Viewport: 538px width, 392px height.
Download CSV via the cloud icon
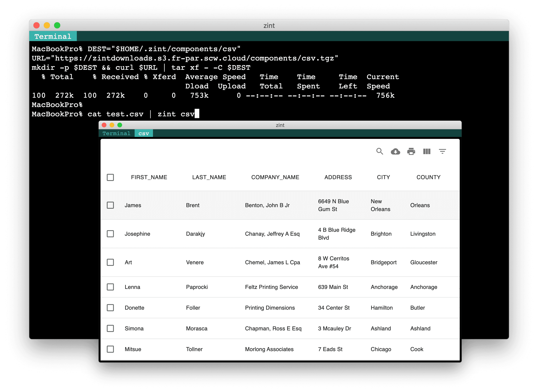point(395,151)
